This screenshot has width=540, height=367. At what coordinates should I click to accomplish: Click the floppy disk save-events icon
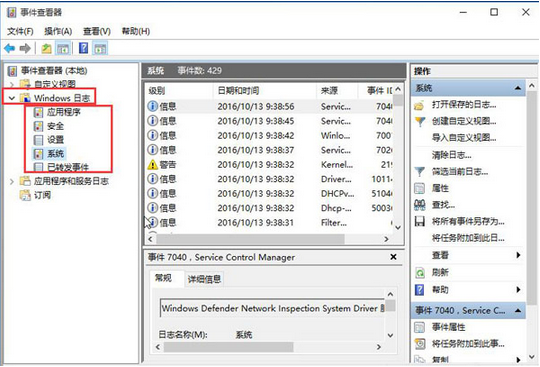click(x=419, y=221)
